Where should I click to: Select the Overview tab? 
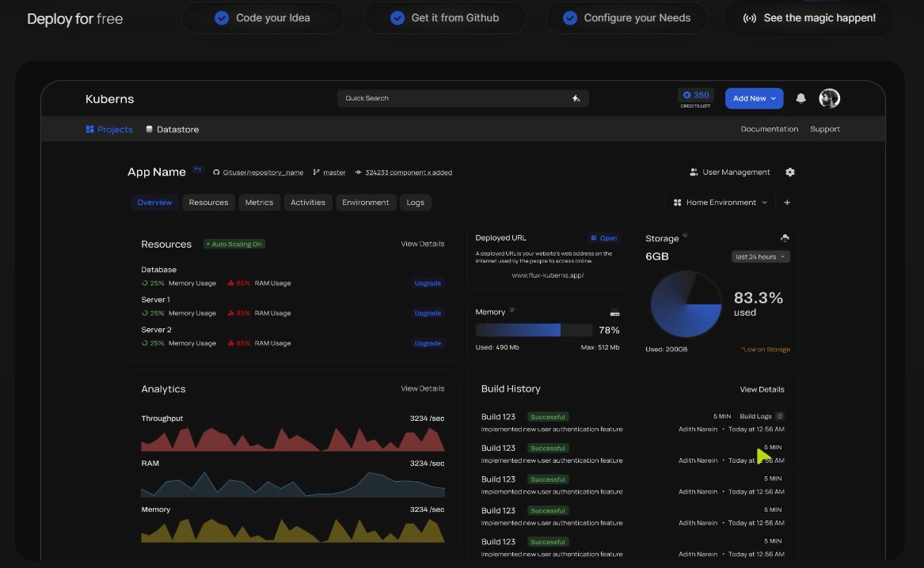click(x=154, y=203)
